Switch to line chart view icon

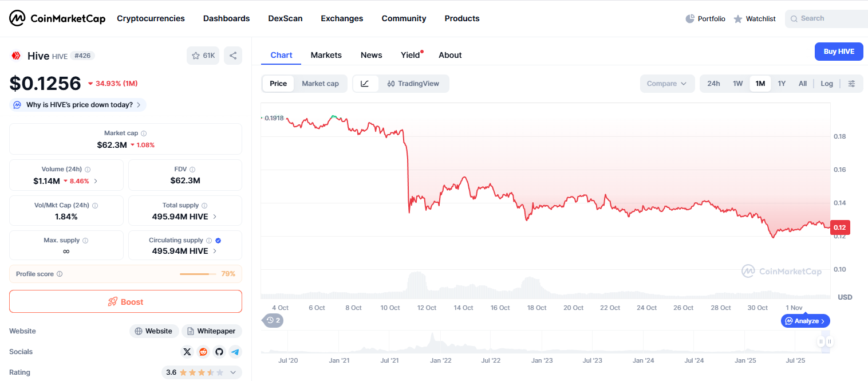(x=365, y=84)
